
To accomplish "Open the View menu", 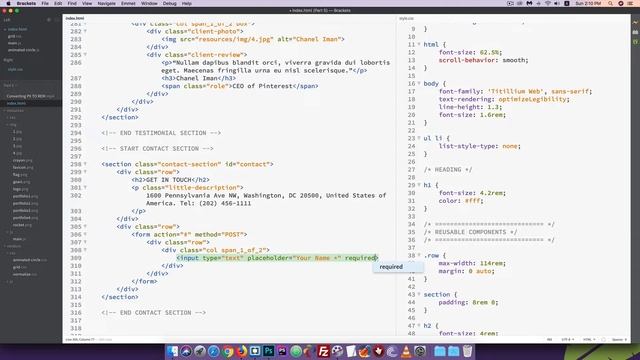I will (87, 3).
